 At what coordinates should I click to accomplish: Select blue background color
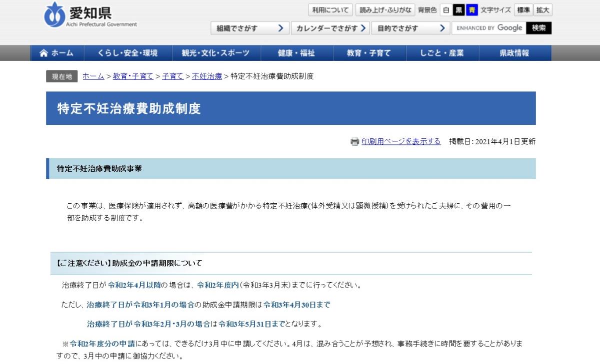tap(471, 10)
